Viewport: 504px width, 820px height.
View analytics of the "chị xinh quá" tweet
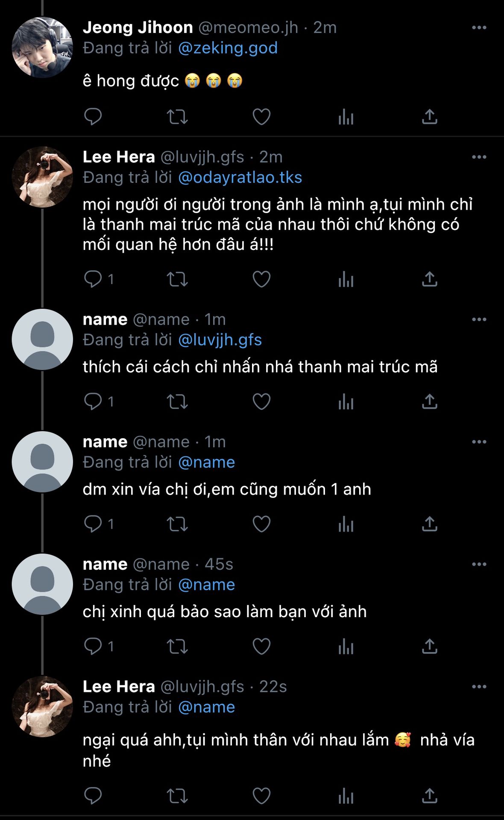[x=346, y=647]
